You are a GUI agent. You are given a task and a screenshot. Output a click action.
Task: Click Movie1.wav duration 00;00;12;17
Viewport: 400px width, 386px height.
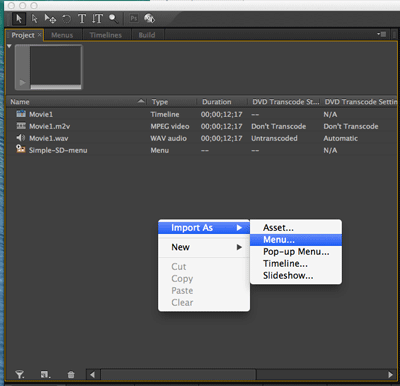[221, 138]
